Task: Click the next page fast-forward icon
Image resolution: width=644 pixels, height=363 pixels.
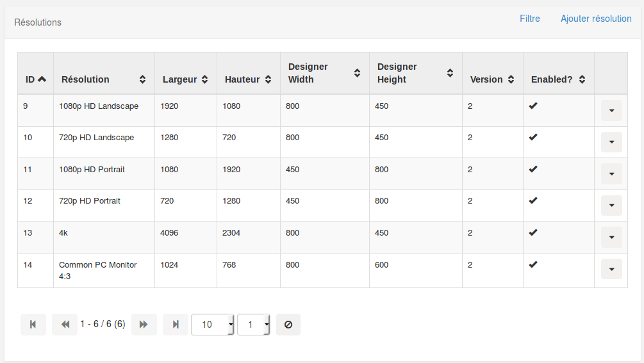Action: click(x=144, y=325)
